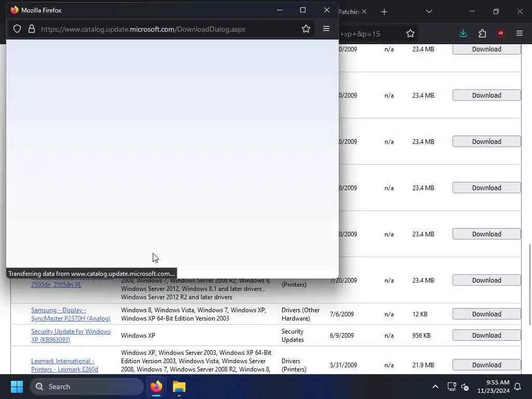Open Lexmark E260d printers link
The height and width of the screenshot is (399, 532).
(x=64, y=365)
